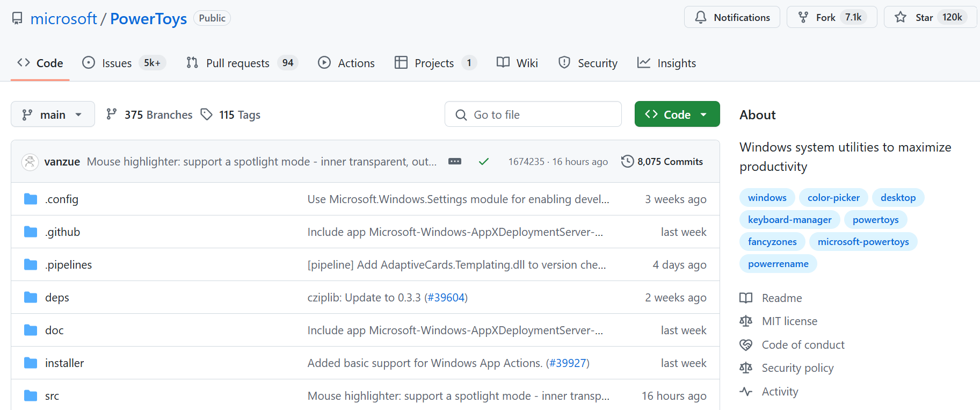980x410 pixels.
Task: Star the PowerToys repository
Action: click(x=931, y=17)
